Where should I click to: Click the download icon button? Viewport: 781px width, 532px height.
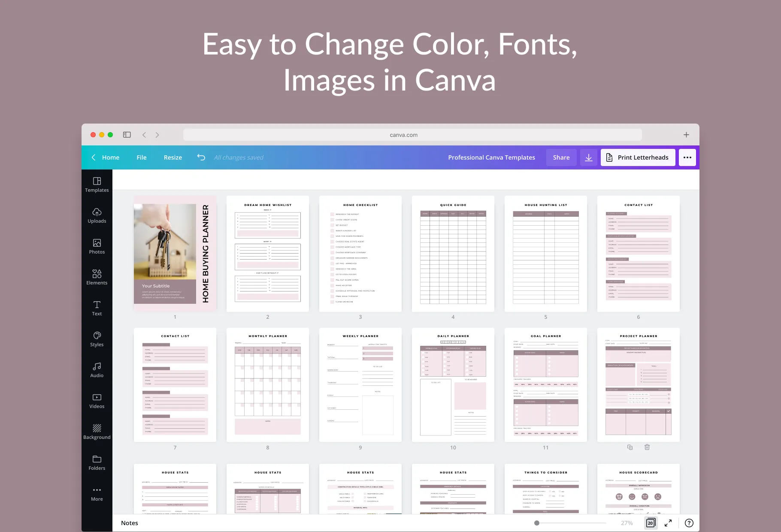coord(589,157)
